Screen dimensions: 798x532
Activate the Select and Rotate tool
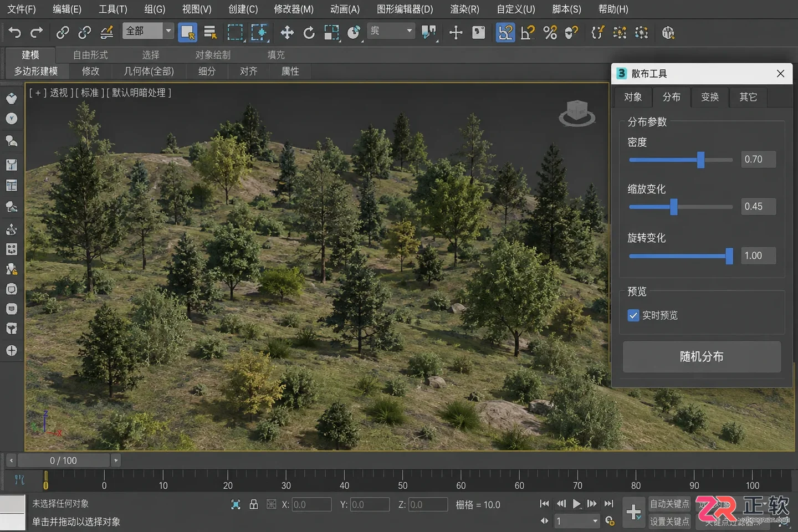tap(309, 33)
